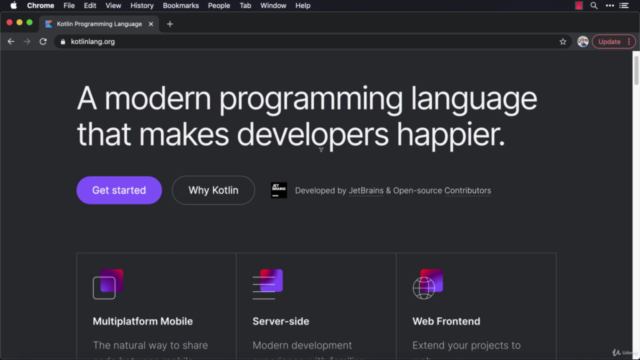The width and height of the screenshot is (640, 360).
Task: Reload the kotlinlang.org page
Action: coord(43,42)
